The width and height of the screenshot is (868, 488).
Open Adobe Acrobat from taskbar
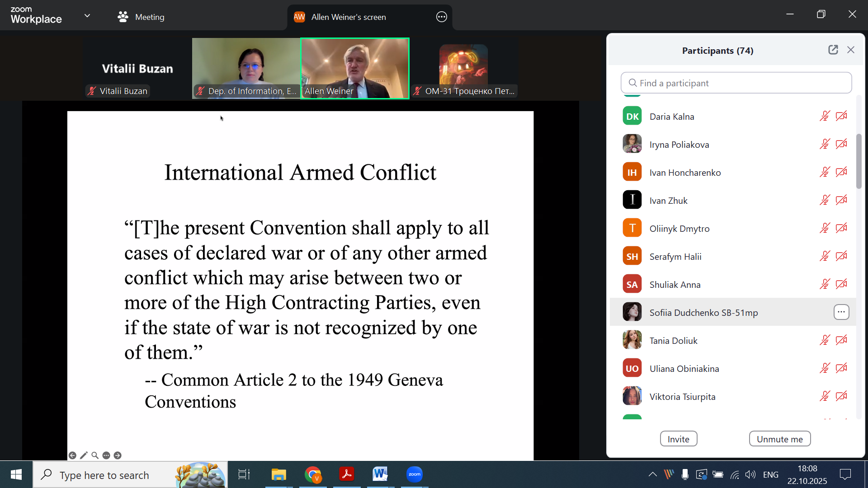tap(347, 474)
